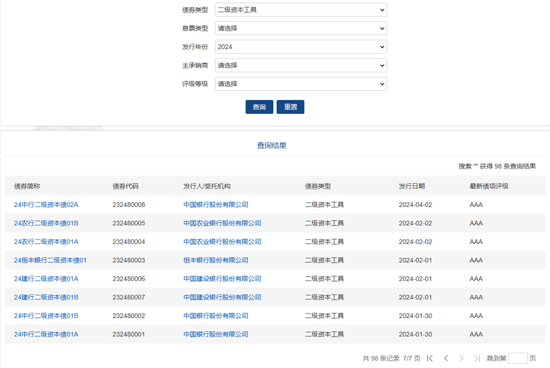Image resolution: width=550 pixels, height=368 pixels.
Task: Jump to last results page
Action: coord(477,358)
